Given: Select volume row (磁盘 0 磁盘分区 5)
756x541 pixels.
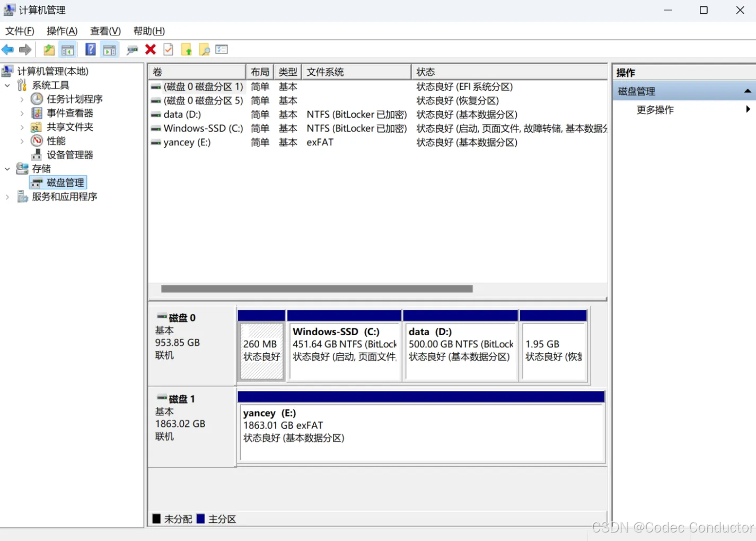Looking at the screenshot, I should [379, 101].
